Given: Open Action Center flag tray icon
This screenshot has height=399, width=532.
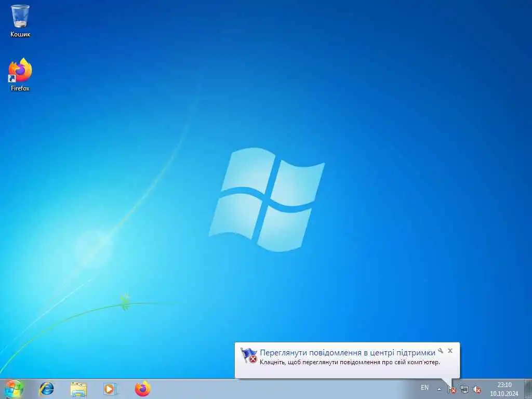Looking at the screenshot, I should coord(451,390).
